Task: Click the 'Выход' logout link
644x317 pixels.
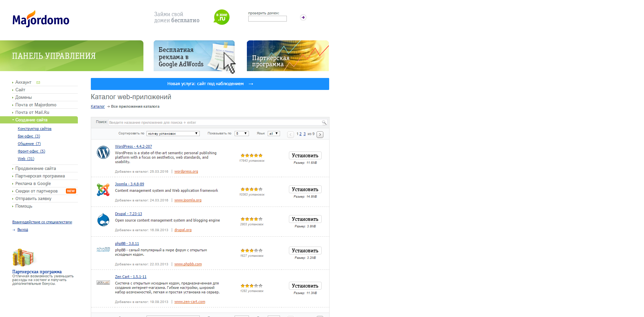Action: (23, 230)
